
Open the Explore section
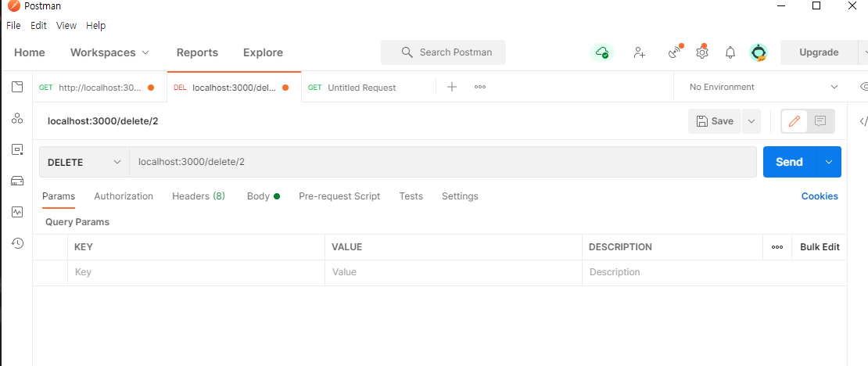click(x=263, y=52)
